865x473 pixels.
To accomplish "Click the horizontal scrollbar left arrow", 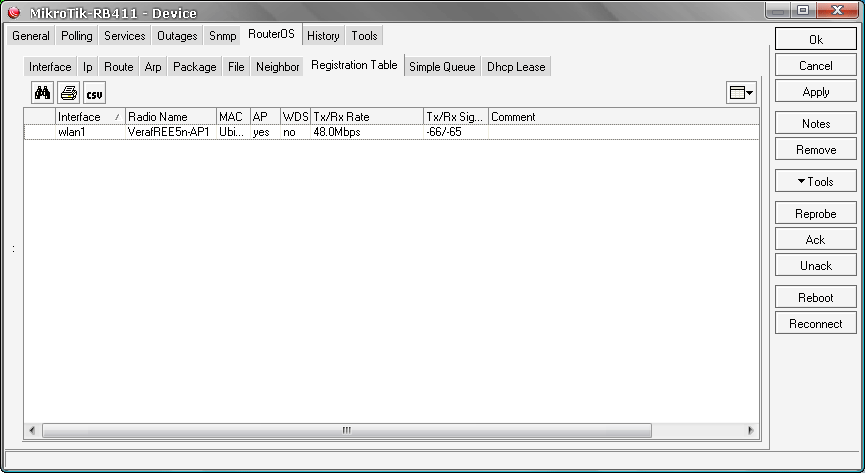I will click(32, 430).
